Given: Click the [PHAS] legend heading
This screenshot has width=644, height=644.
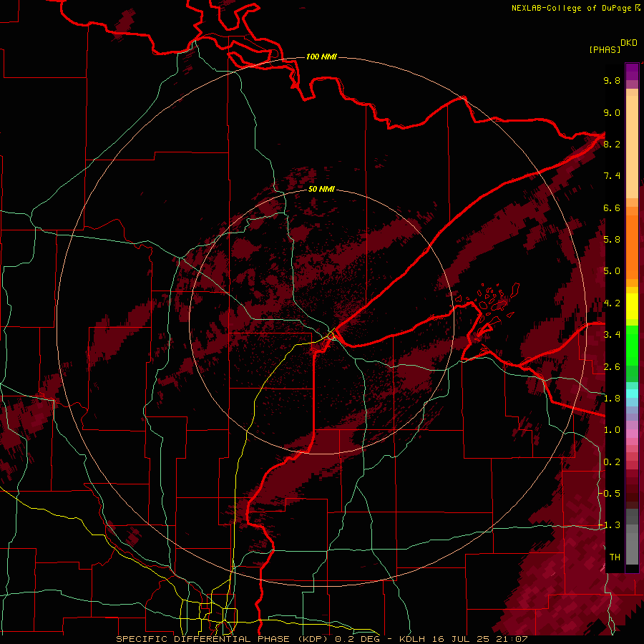Looking at the screenshot, I should pos(605,50).
